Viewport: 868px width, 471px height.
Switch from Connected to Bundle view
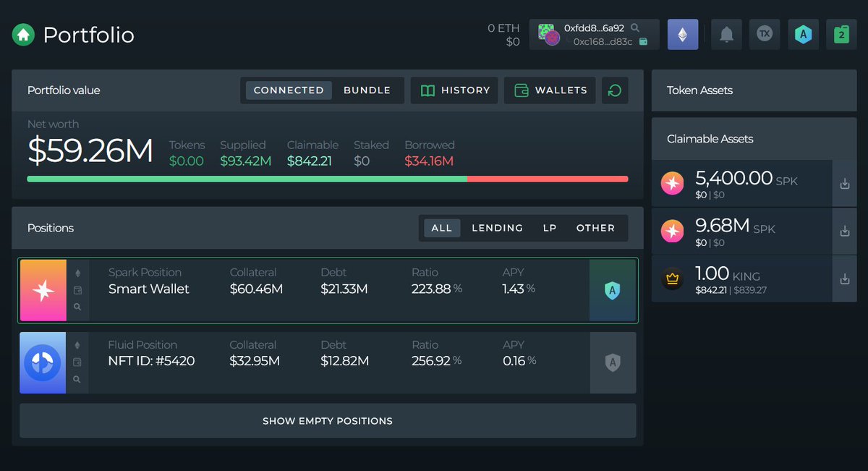pyautogui.click(x=367, y=90)
